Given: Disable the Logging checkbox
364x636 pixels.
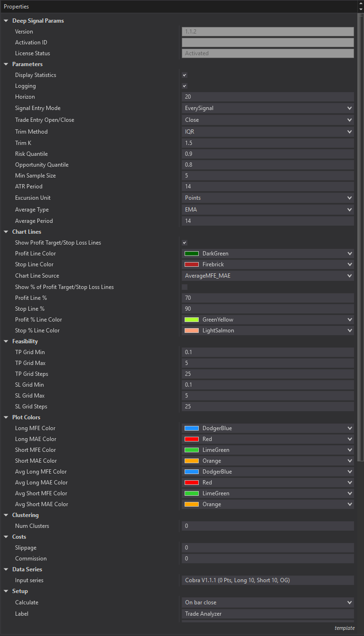Looking at the screenshot, I should [185, 86].
